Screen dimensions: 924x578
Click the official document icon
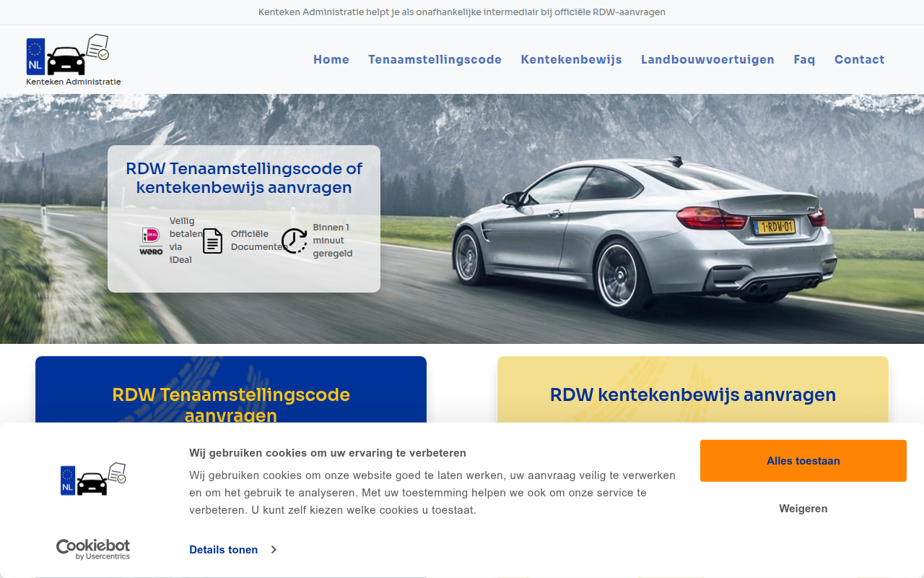coord(212,241)
